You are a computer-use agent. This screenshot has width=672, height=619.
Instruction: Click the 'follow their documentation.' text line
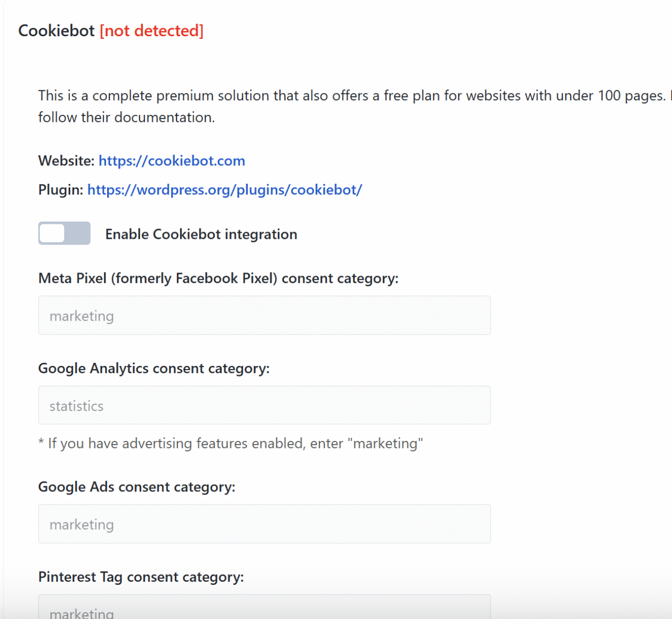coord(127,117)
